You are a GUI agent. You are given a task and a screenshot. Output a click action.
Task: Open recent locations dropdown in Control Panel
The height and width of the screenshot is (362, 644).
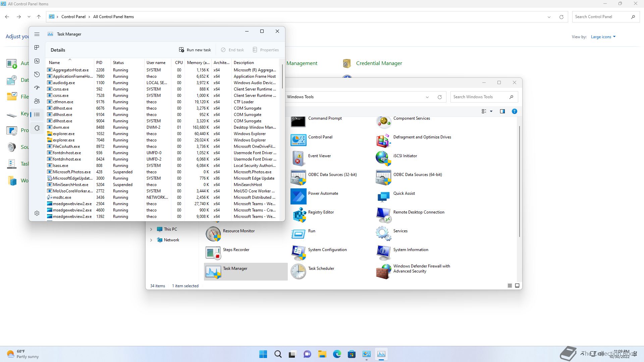pyautogui.click(x=29, y=17)
